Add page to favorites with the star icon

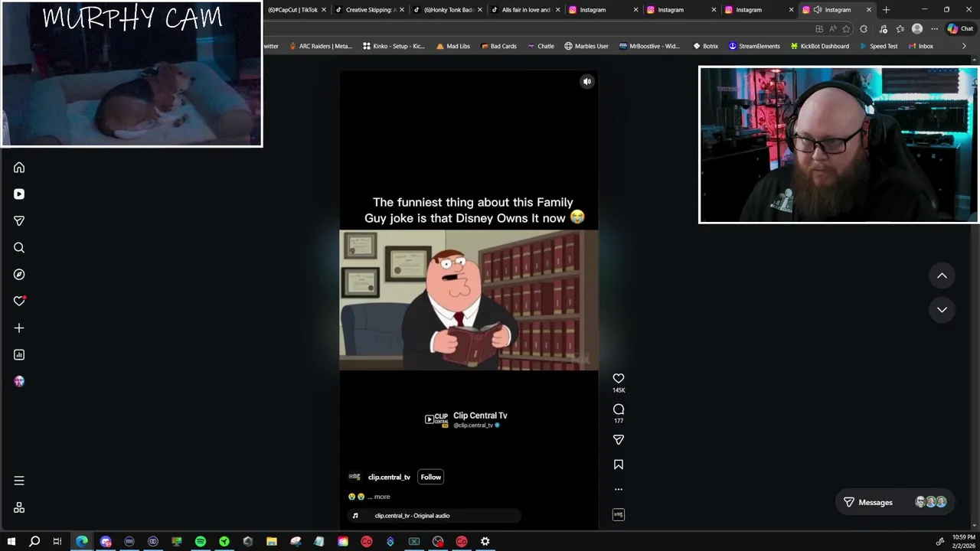(x=846, y=29)
